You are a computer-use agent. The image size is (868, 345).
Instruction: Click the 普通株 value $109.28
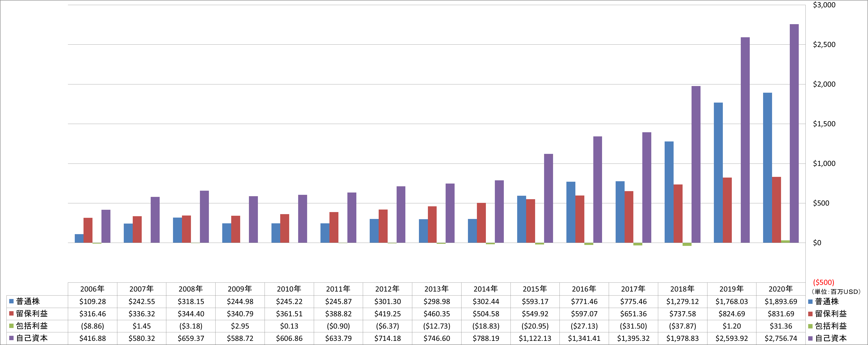92,302
